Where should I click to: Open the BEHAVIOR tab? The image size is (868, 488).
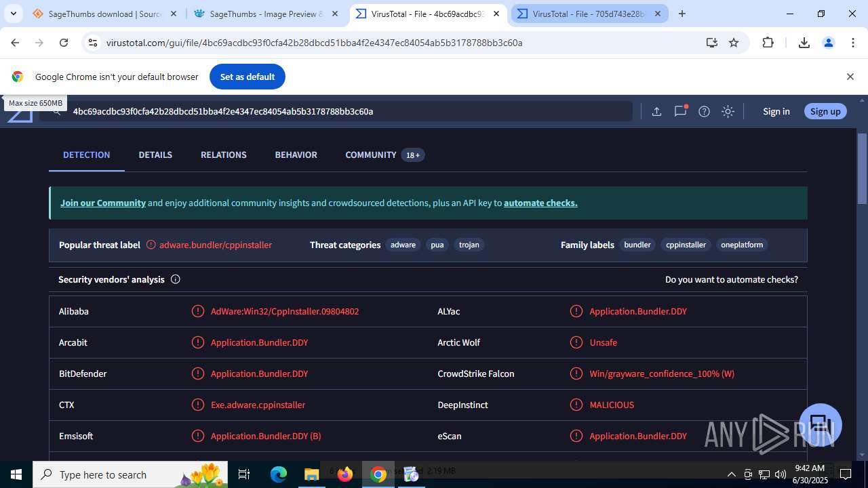click(296, 155)
